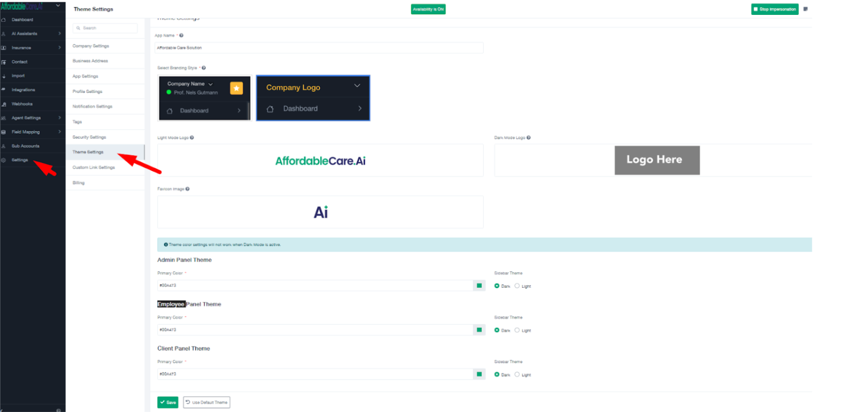Click the magnifier icon in the search box
Screen dimensions: 868x412
78,28
